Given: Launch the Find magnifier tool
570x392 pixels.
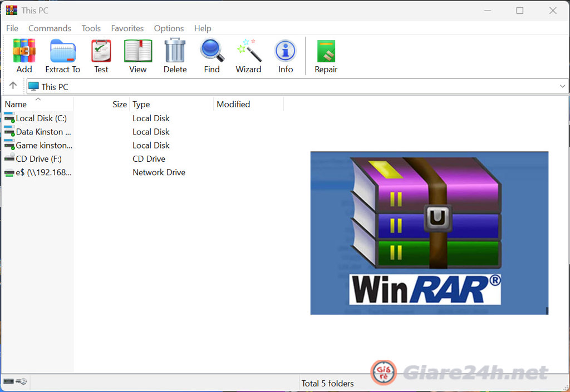Looking at the screenshot, I should pyautogui.click(x=212, y=51).
